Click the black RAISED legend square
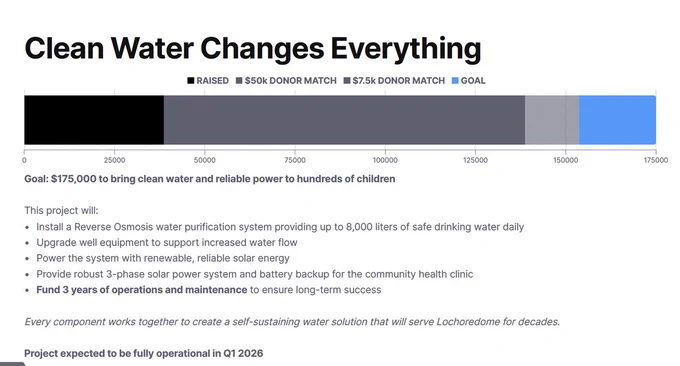The width and height of the screenshot is (680, 366). tap(191, 81)
